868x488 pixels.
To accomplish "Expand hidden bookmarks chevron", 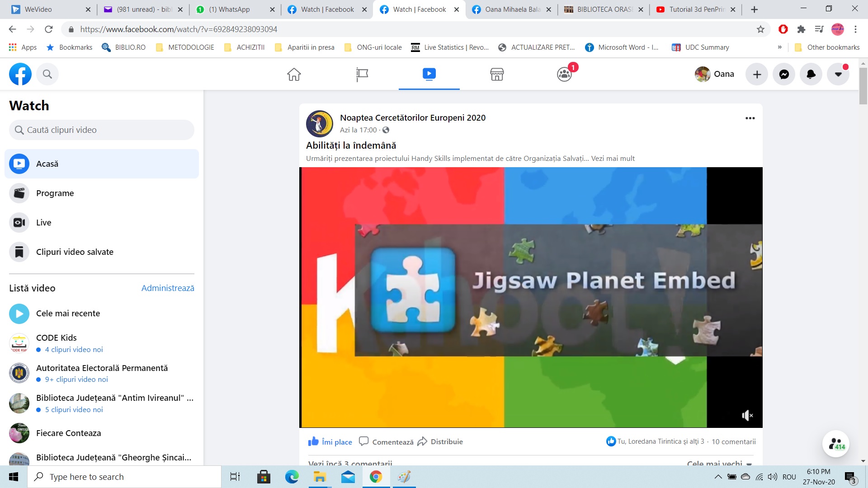I will coord(779,47).
